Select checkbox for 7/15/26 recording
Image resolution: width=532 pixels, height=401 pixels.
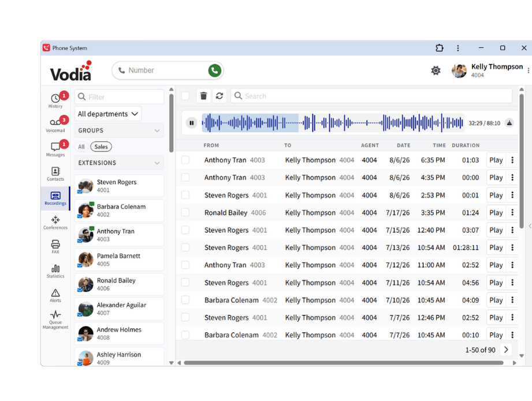coord(185,230)
